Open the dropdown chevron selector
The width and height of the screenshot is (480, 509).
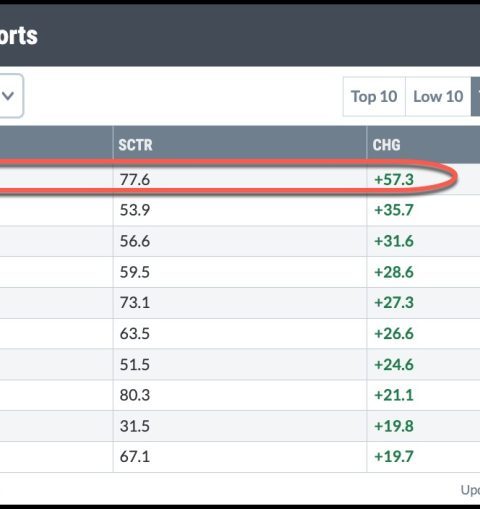click(10, 96)
